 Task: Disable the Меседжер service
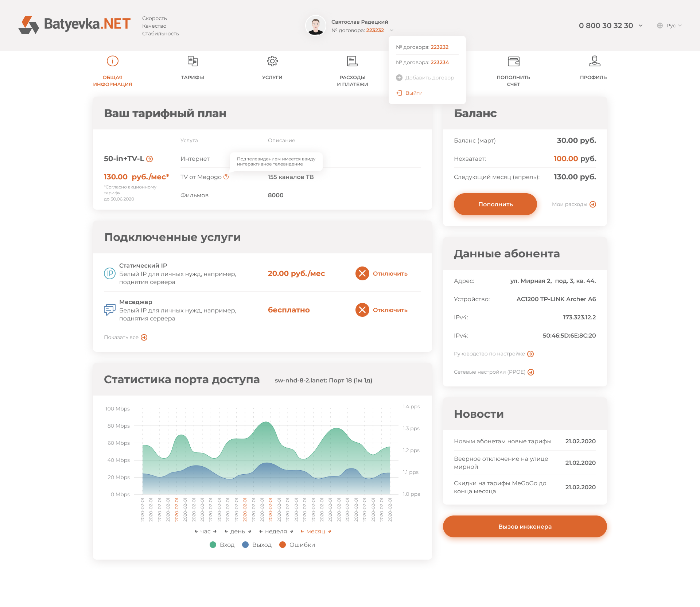[x=362, y=310]
